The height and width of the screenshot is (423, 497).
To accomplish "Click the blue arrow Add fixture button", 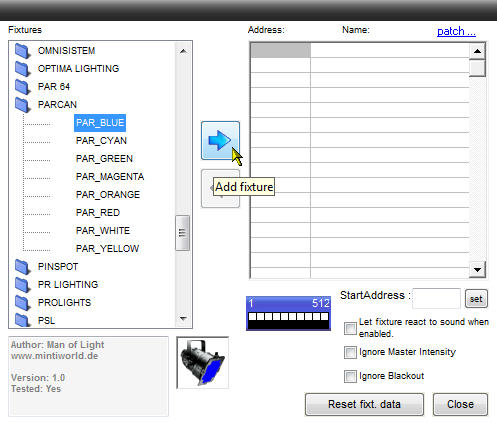I will pos(220,140).
